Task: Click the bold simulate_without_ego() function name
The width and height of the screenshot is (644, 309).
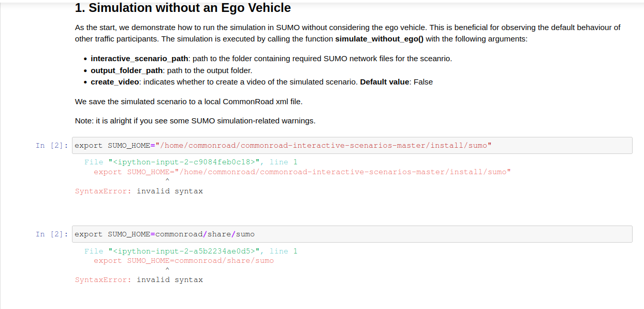Action: click(379, 39)
